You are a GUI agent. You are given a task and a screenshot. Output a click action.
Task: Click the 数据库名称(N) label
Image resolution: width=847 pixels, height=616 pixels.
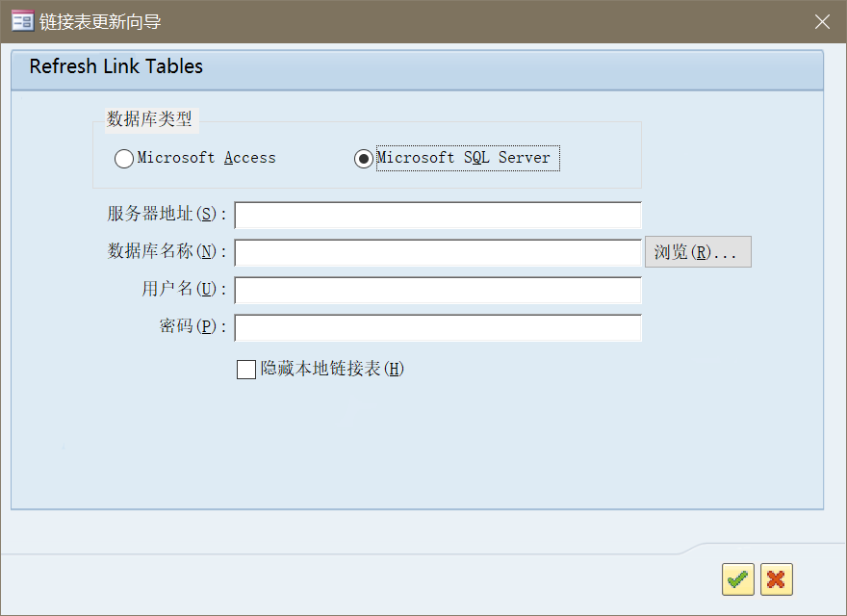(167, 251)
